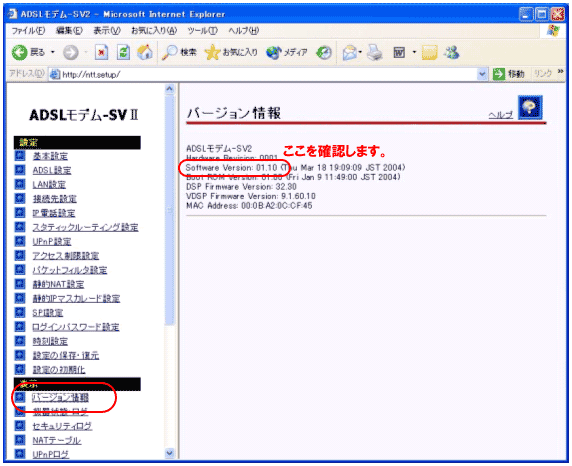Open the 静的NAT設定 link
The width and height of the screenshot is (572, 466).
pyautogui.click(x=58, y=284)
